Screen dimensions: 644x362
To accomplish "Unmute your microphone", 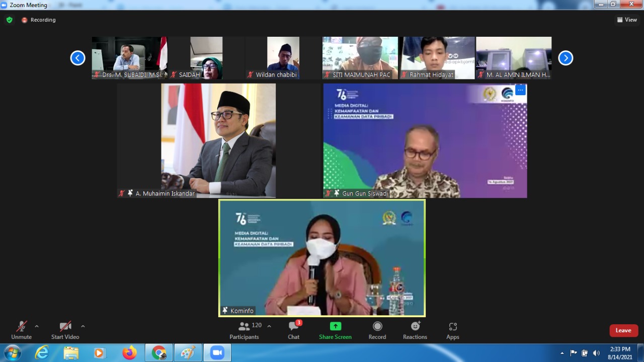I will coord(21,326).
